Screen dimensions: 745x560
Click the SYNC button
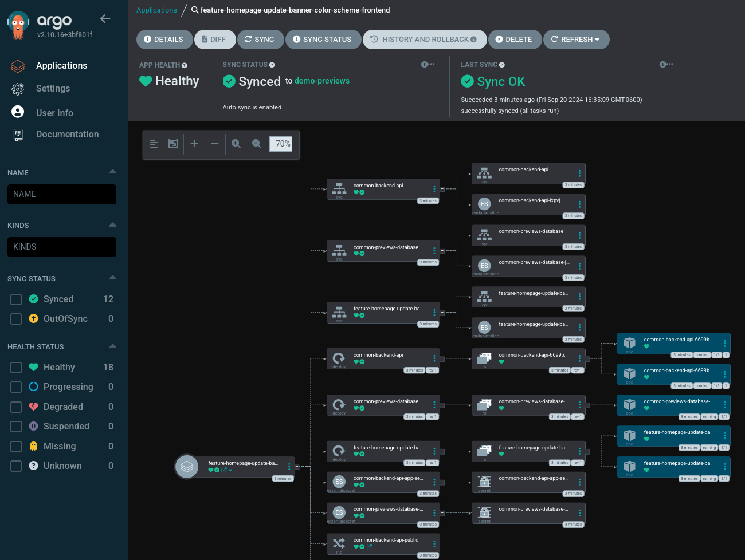click(260, 40)
